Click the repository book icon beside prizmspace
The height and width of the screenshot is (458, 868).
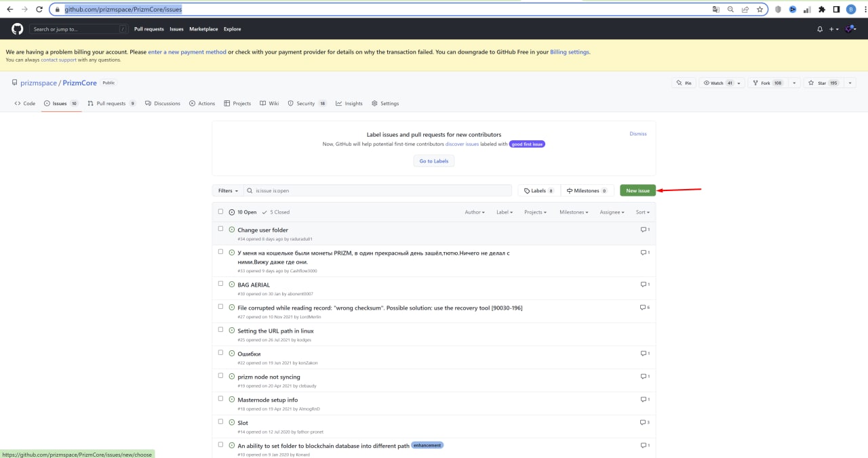14,83
